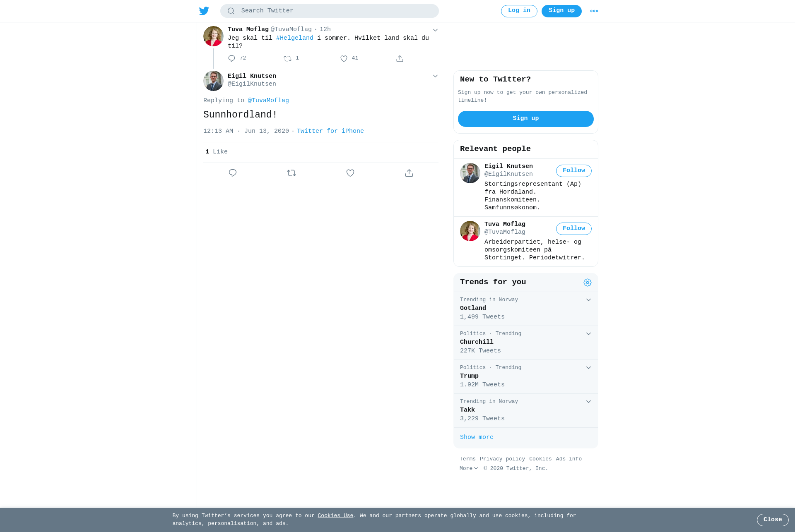Viewport: 795px width, 532px height.
Task: Focus the Search Twitter field
Action: pos(330,11)
